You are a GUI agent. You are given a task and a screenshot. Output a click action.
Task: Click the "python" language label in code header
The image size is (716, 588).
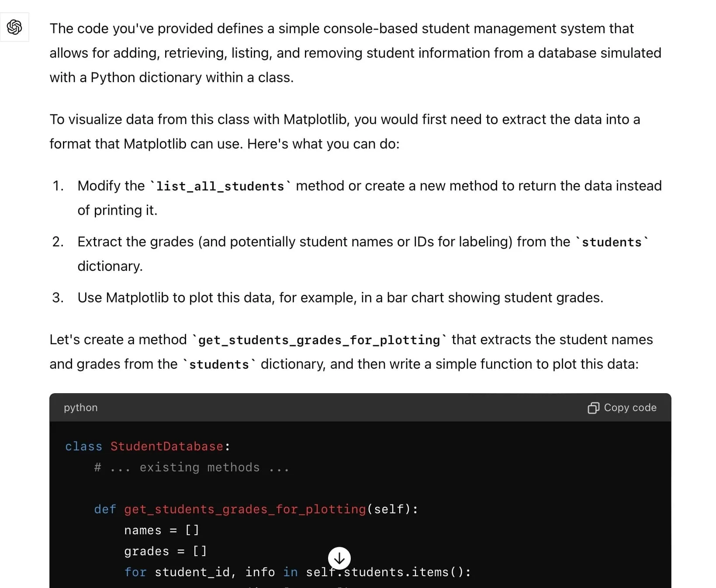(81, 408)
